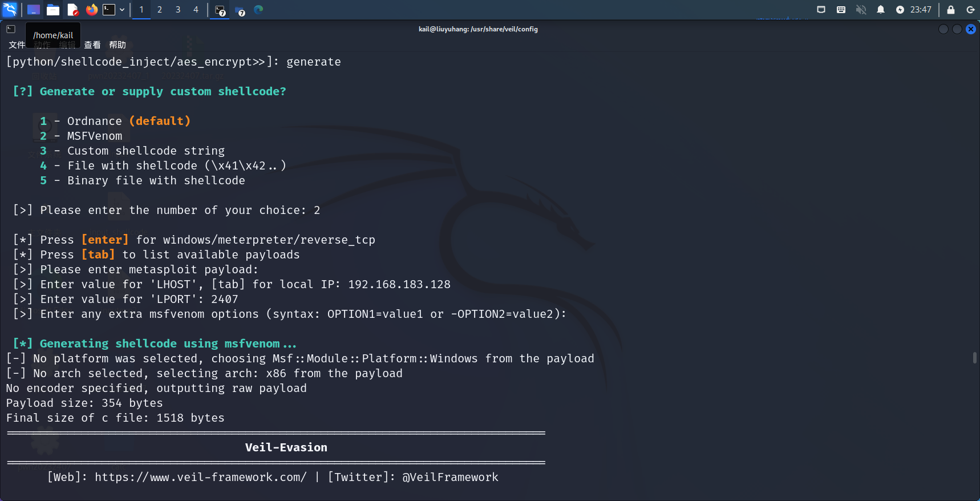980x501 pixels.
Task: Click 'Generating shellcode using msfvenom' line
Action: pos(155,344)
